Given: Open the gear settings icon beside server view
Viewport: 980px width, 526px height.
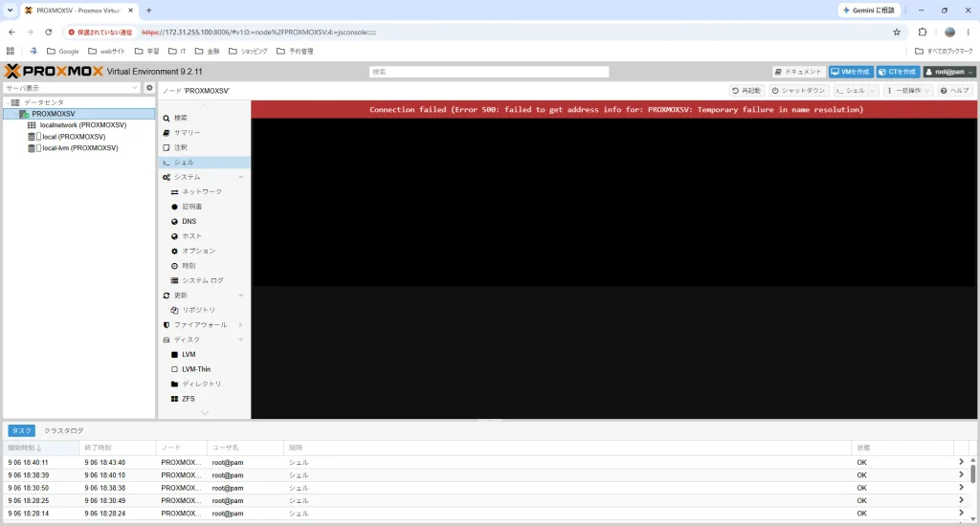Looking at the screenshot, I should click(x=149, y=88).
